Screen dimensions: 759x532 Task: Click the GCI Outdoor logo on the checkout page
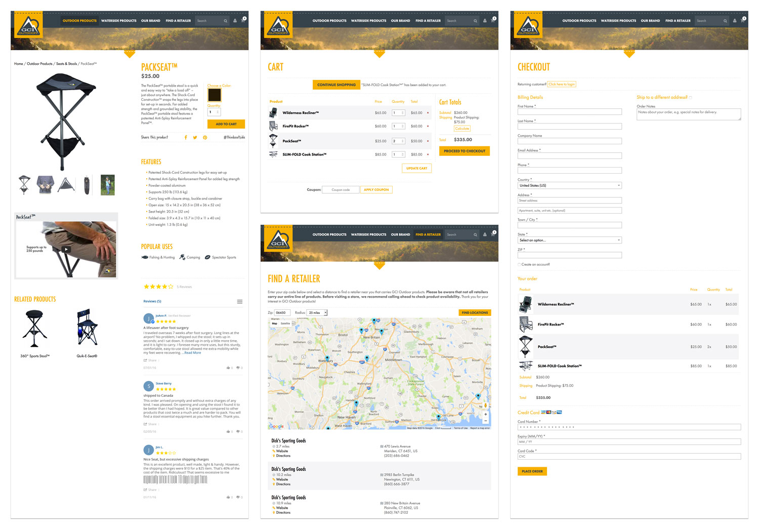[x=529, y=25]
